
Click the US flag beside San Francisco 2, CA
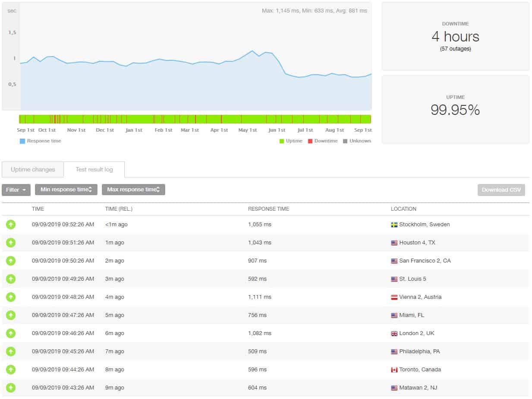click(x=394, y=261)
